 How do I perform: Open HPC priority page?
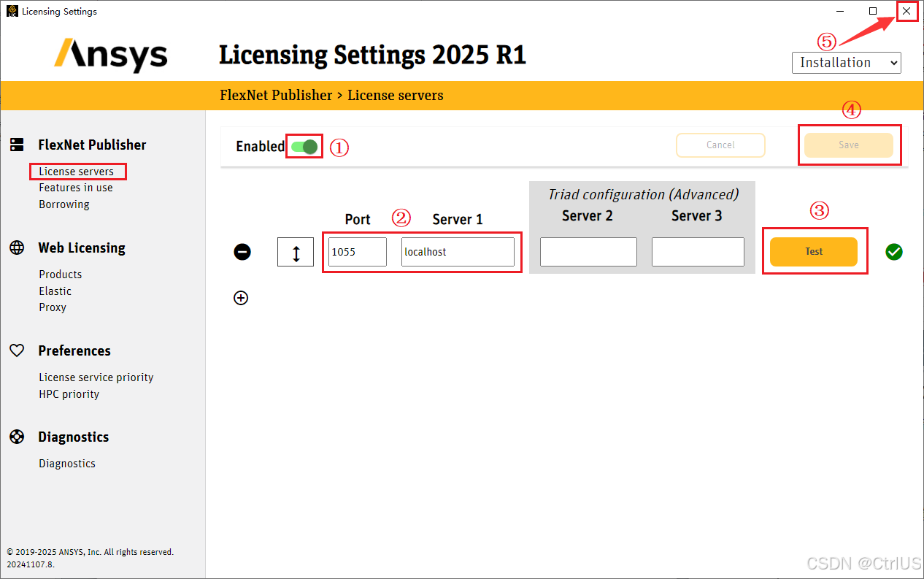pyautogui.click(x=69, y=394)
